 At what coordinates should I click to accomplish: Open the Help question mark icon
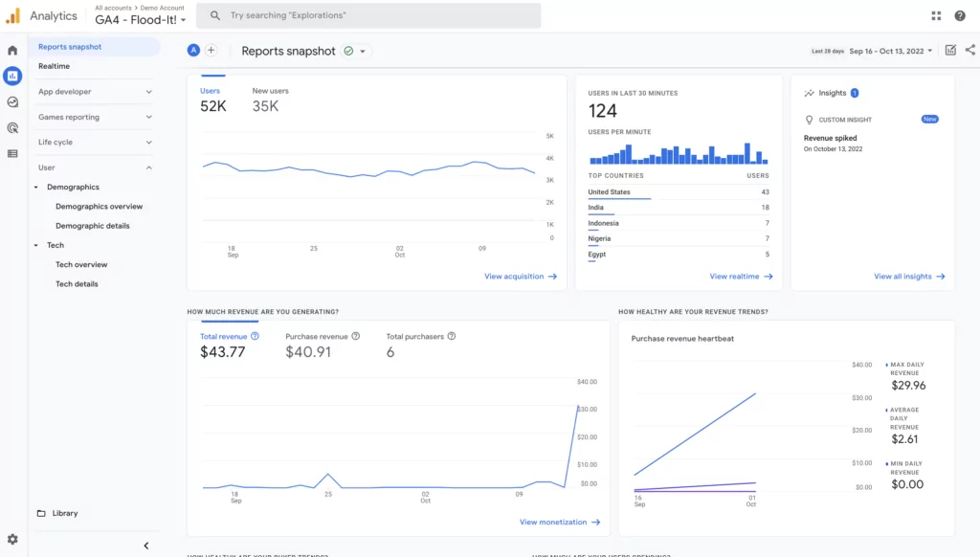coord(960,15)
